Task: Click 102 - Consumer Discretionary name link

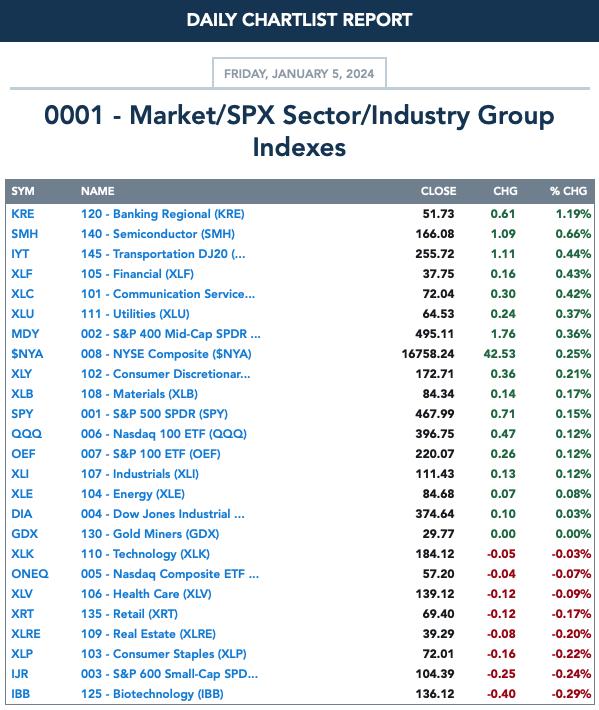Action: 165,374
